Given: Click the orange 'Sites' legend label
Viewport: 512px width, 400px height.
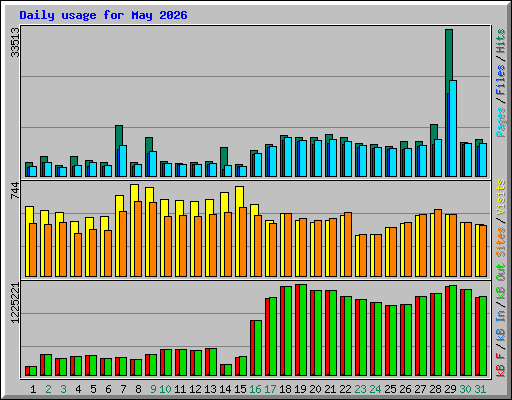Looking at the screenshot, I should [x=501, y=242].
